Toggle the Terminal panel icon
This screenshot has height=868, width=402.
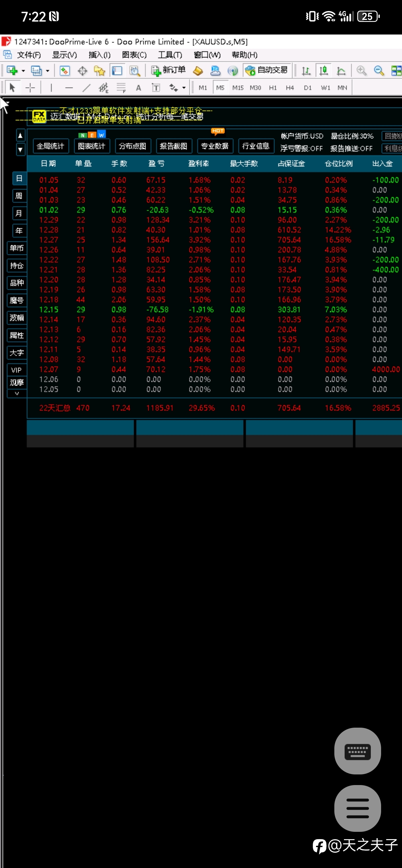pos(117,70)
